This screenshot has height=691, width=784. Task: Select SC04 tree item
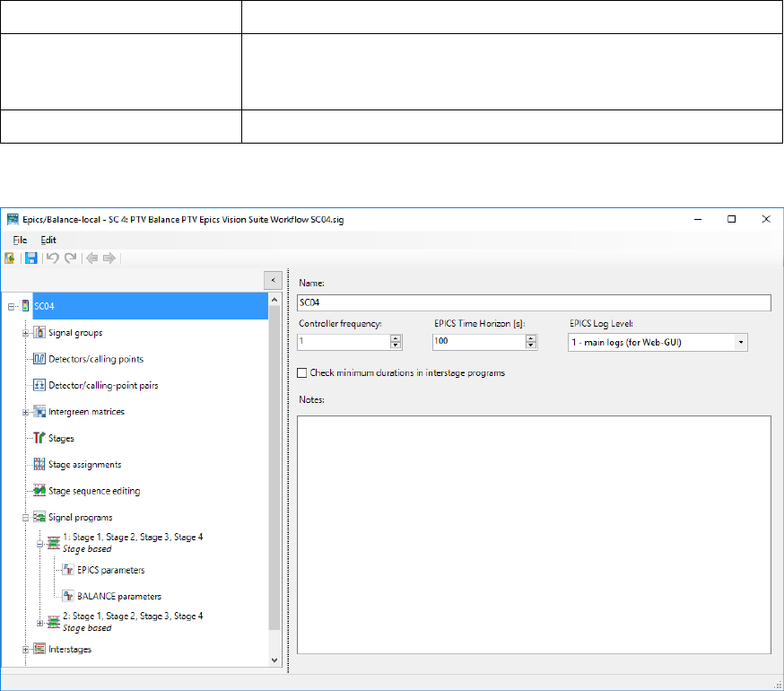(x=151, y=306)
